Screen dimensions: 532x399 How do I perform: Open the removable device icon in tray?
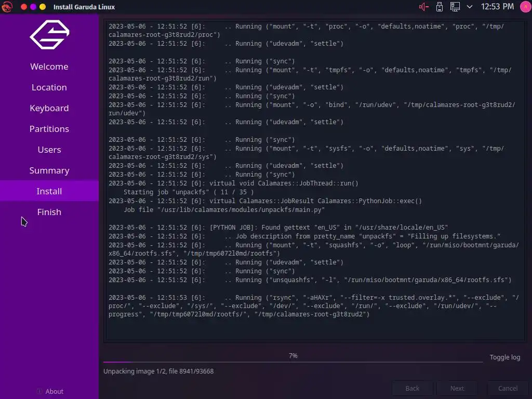[440, 7]
